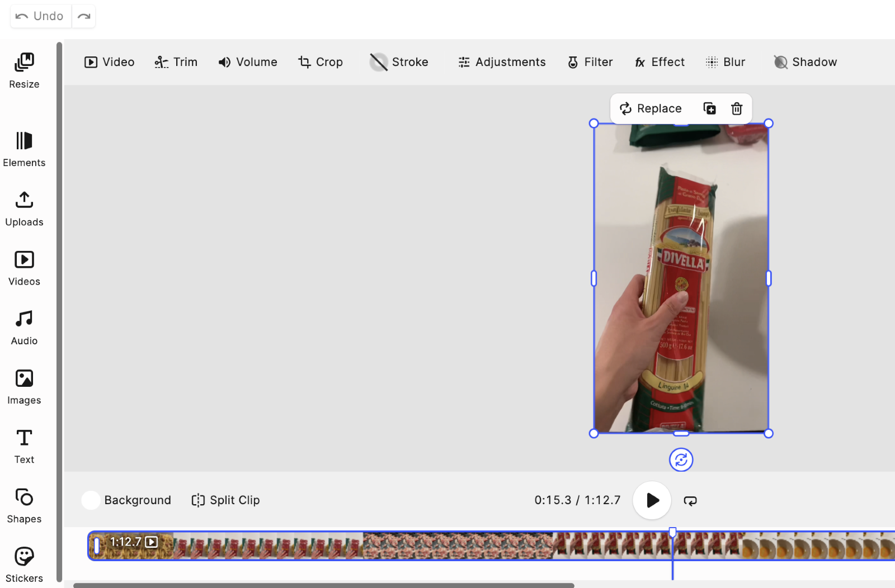
Task: Open the Trim tool
Action: point(176,62)
